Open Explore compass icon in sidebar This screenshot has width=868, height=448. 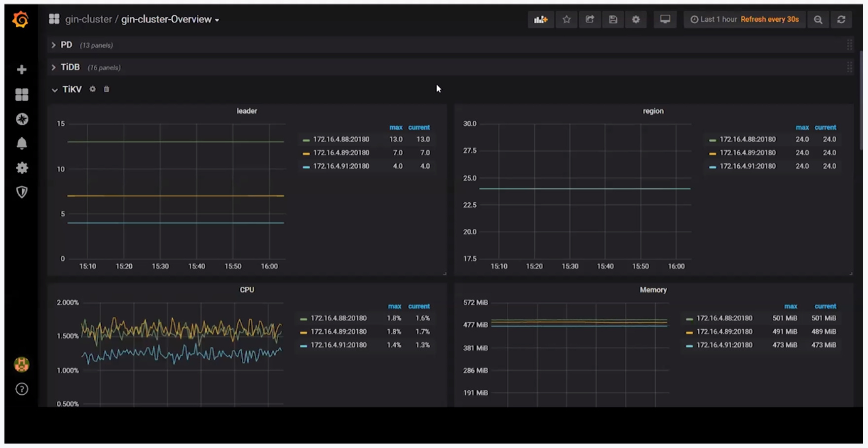point(22,119)
